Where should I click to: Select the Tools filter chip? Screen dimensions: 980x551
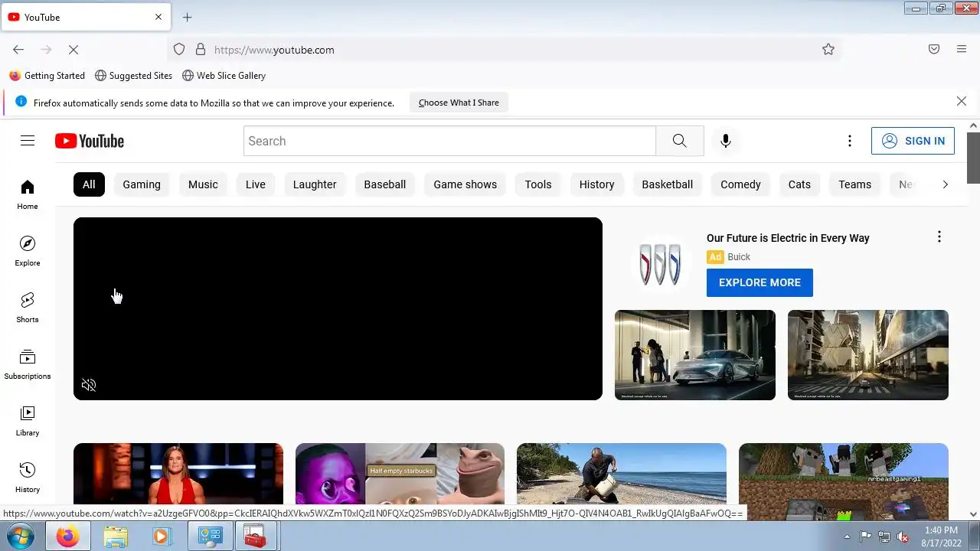pos(538,184)
